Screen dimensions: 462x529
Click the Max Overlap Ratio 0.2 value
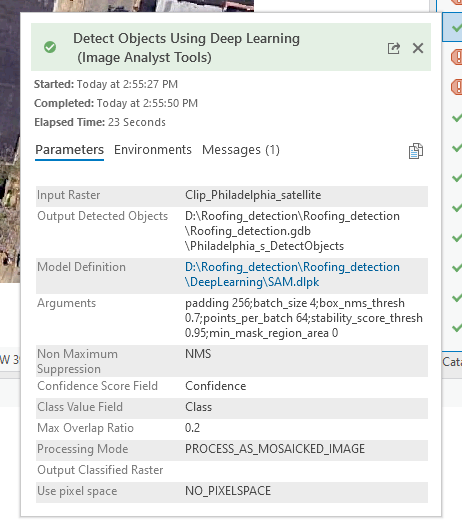pos(192,428)
